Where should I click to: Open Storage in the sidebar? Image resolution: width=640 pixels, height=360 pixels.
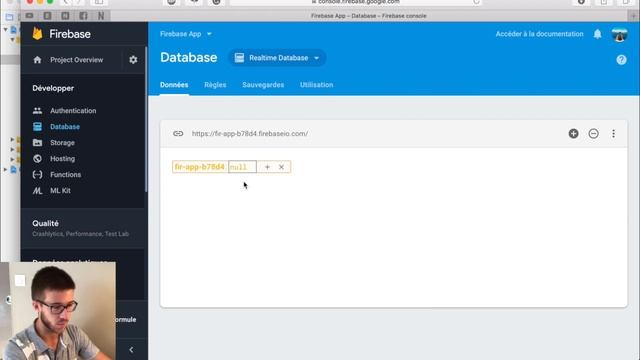tap(62, 142)
